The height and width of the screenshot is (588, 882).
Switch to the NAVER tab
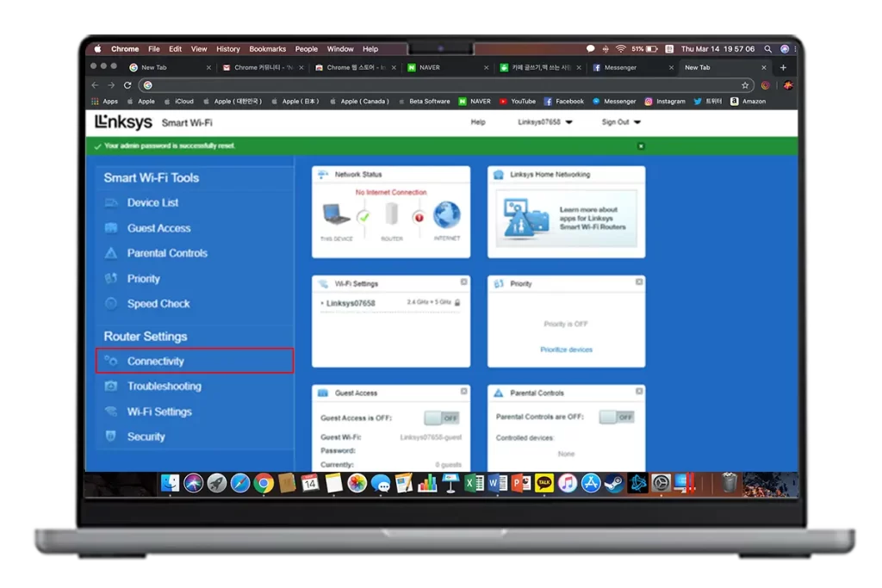448,67
